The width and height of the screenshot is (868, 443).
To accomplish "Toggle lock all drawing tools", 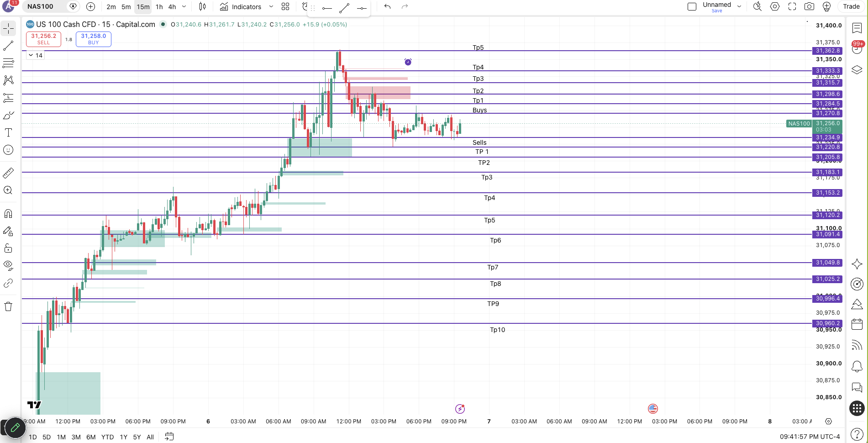I will [8, 248].
